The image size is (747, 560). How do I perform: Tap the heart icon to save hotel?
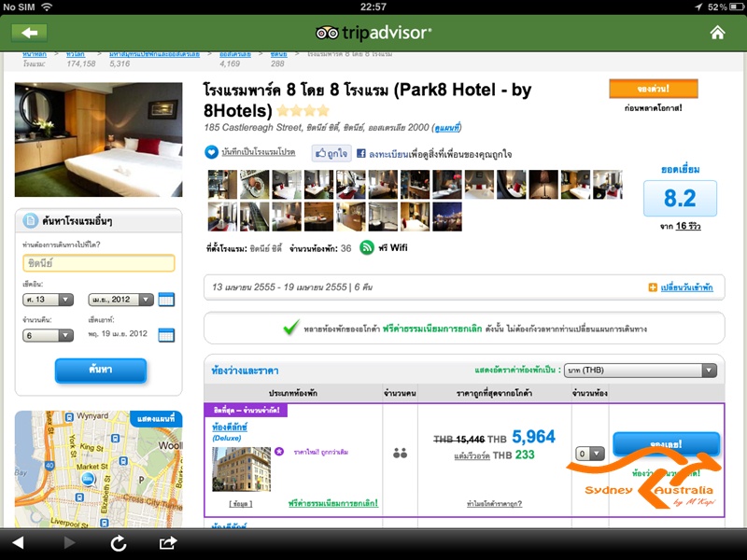[211, 152]
